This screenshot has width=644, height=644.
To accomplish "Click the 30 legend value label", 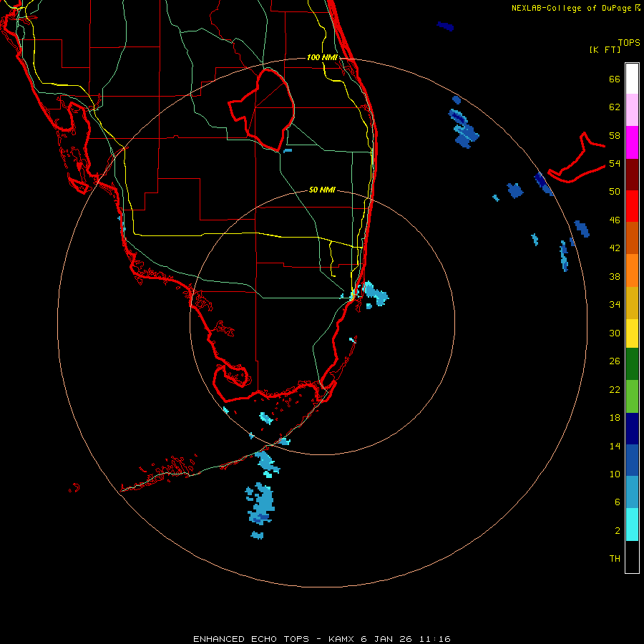I will tap(615, 333).
